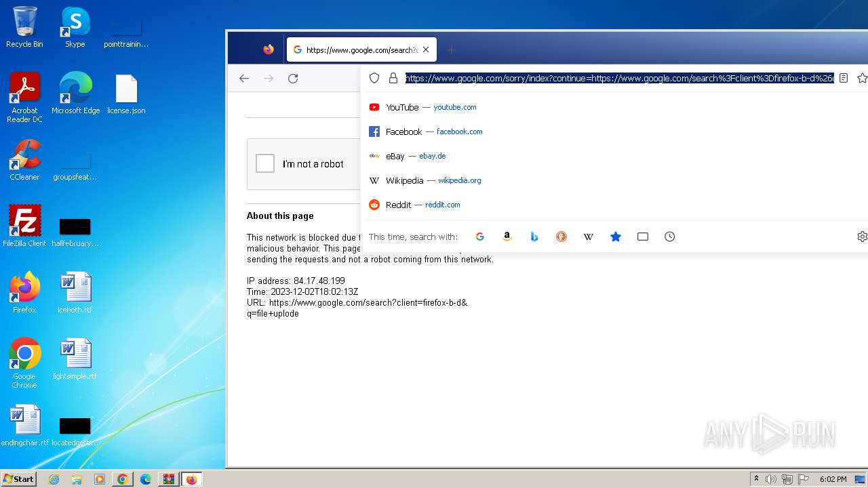This screenshot has width=868, height=488.
Task: Open Windows Media Player from taskbar
Action: coord(100,479)
